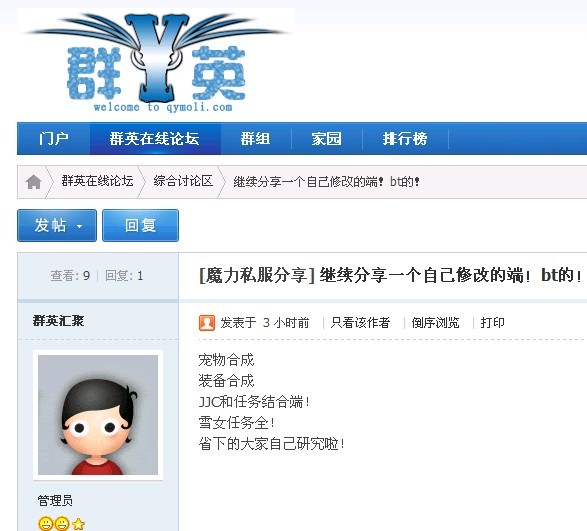Expand the 发帖 dropdown arrow

[x=79, y=226]
